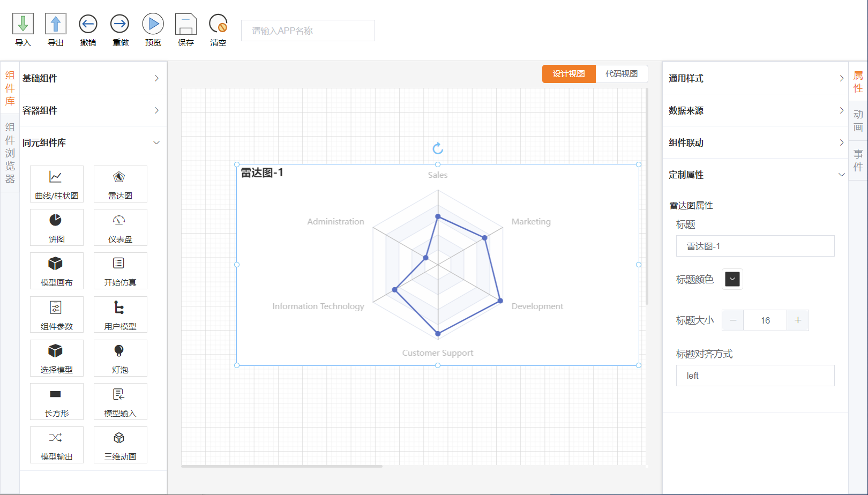868x495 pixels.
Task: Select the 开始仿真 component
Action: tap(121, 271)
